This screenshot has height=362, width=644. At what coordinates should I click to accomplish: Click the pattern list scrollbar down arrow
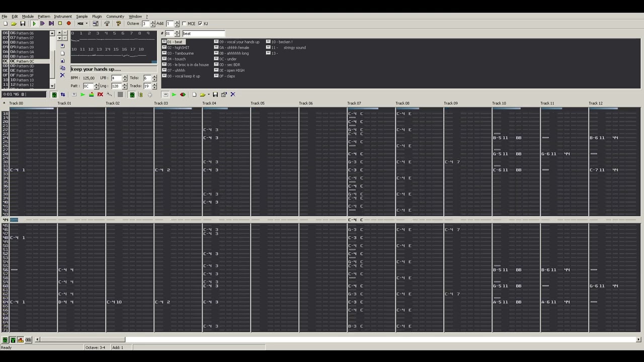pyautogui.click(x=52, y=86)
